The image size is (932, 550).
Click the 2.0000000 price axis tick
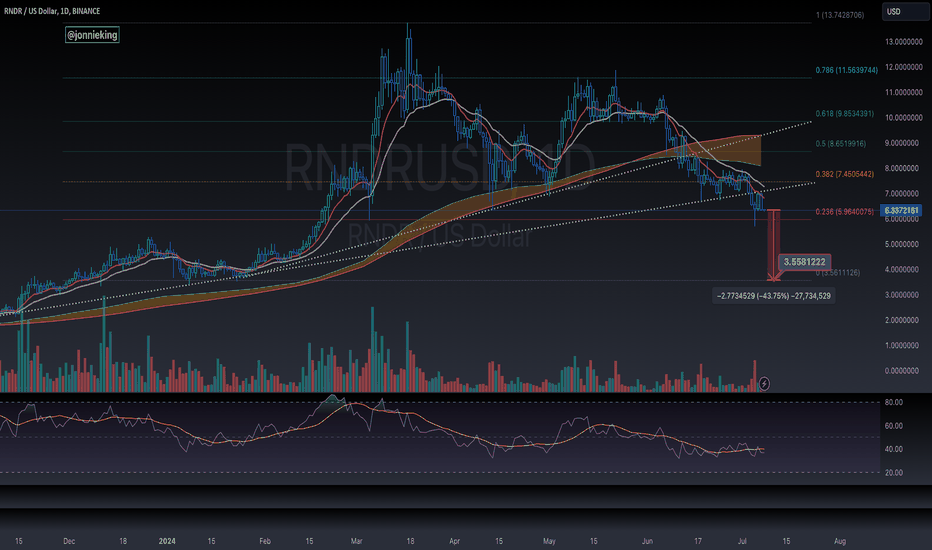point(903,320)
